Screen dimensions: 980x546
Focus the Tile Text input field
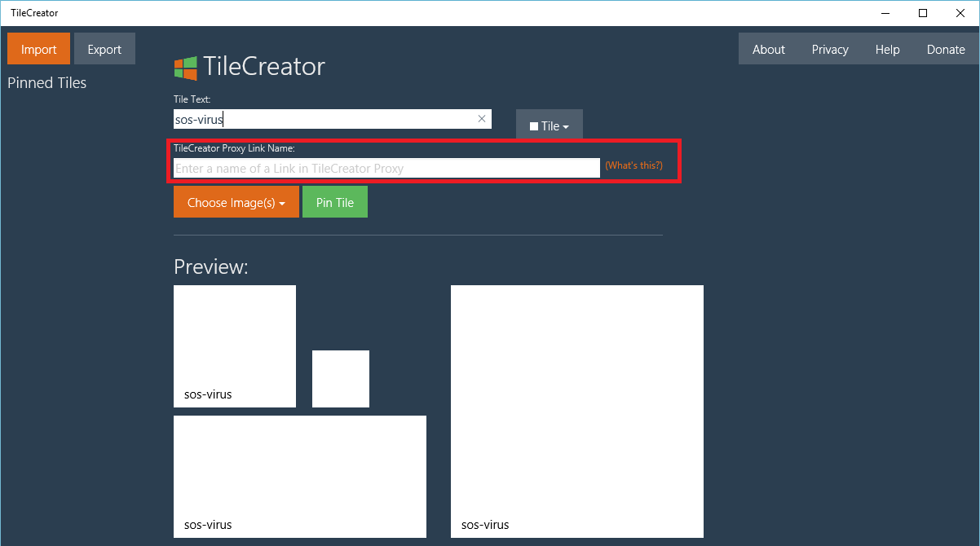(326, 119)
